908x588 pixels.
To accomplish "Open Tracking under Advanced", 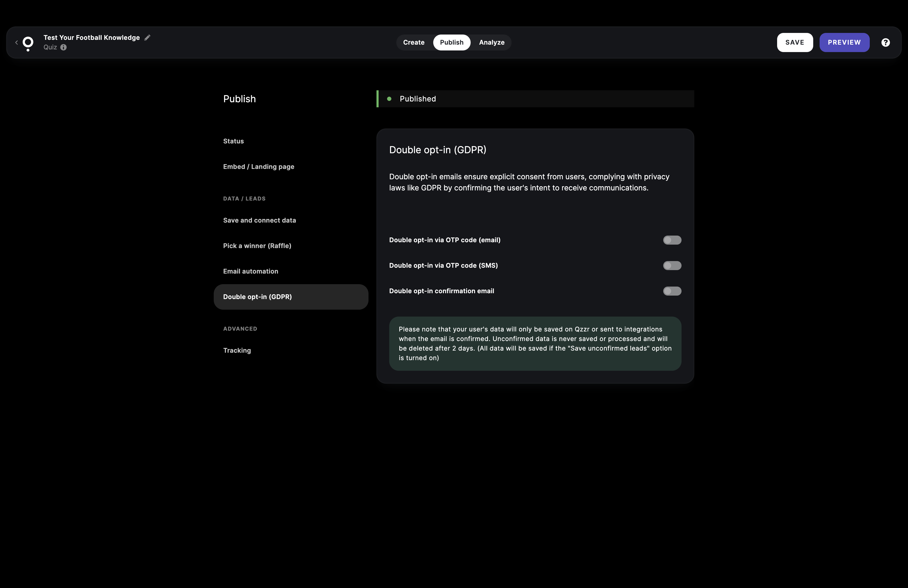I will coord(237,350).
